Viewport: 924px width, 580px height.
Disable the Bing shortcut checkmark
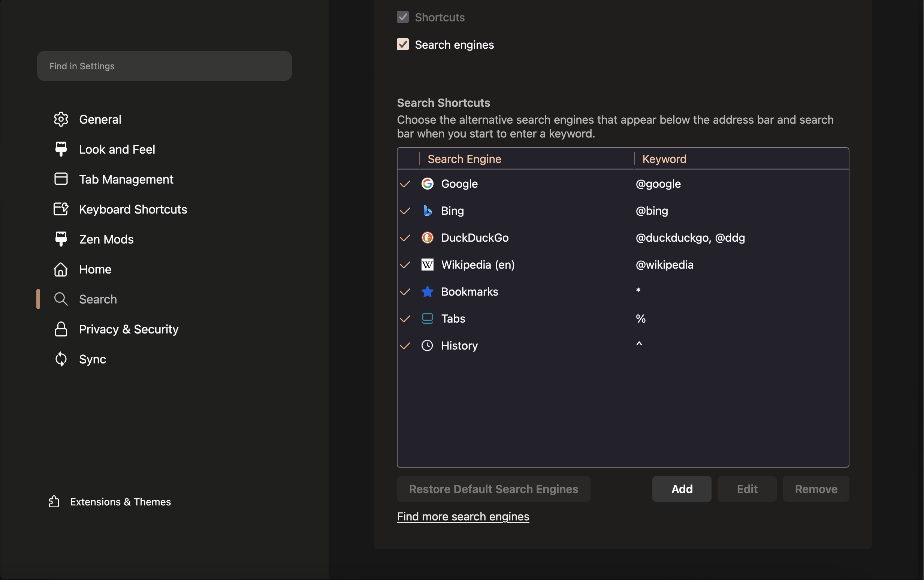405,211
